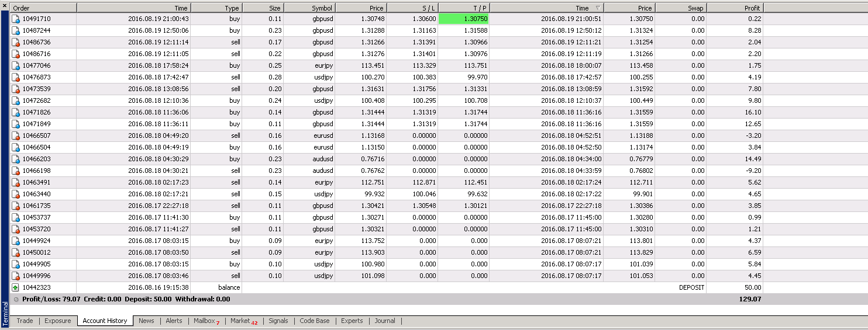Viewport: 868px width, 330px height.
Task: Switch to the Trade tab
Action: click(25, 321)
